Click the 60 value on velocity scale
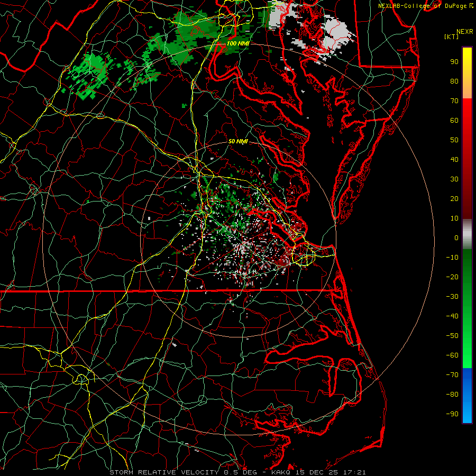This screenshot has height=476, width=476. click(x=454, y=120)
